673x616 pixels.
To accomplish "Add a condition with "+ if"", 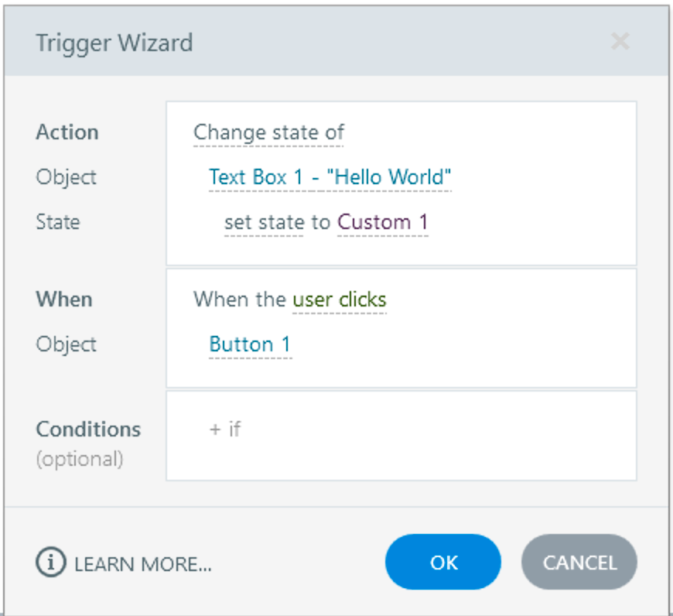I will 225,429.
